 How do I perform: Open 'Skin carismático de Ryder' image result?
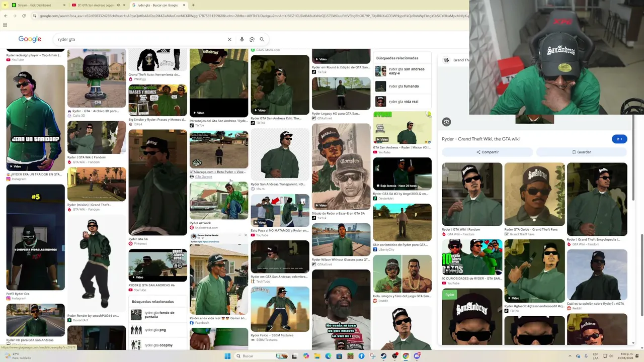click(402, 222)
